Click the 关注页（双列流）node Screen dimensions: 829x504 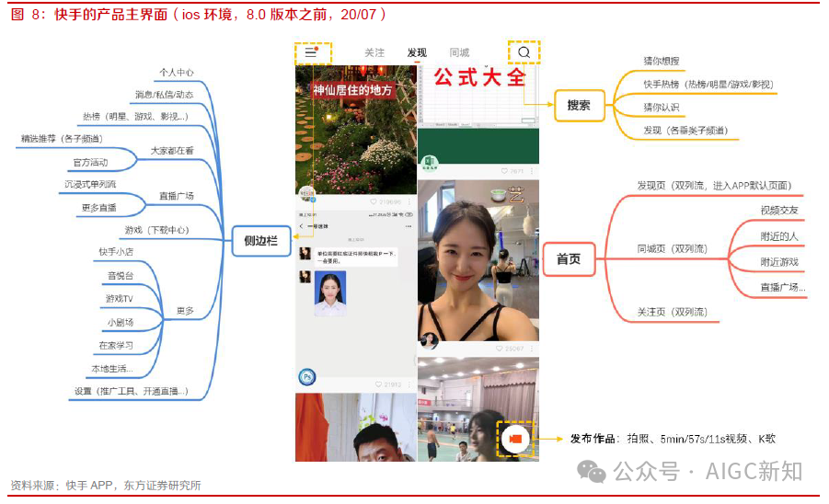click(x=673, y=312)
